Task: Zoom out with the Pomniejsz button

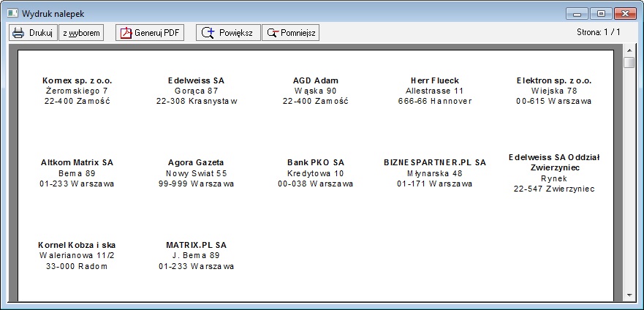Action: click(x=290, y=33)
